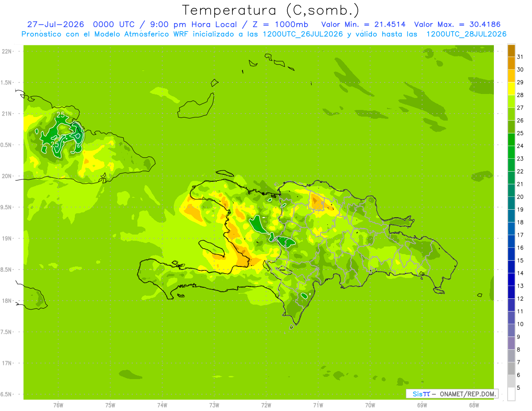Screen dimensions: 532x411
Task: Click legend value 28
Action: click(521, 95)
